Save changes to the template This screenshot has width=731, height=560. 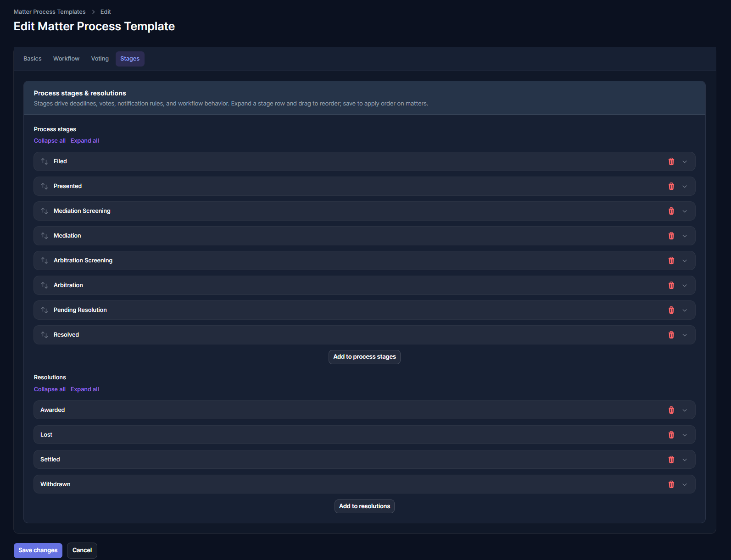pos(38,550)
